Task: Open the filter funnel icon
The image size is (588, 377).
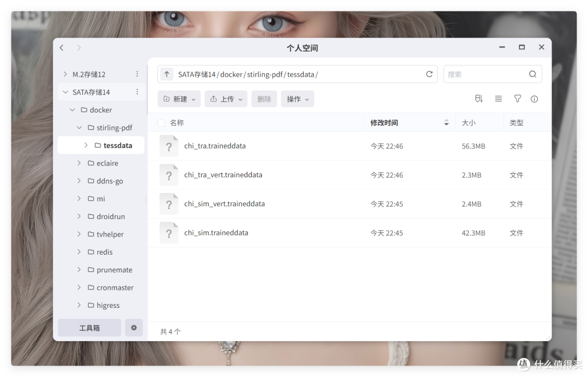Action: tap(517, 99)
